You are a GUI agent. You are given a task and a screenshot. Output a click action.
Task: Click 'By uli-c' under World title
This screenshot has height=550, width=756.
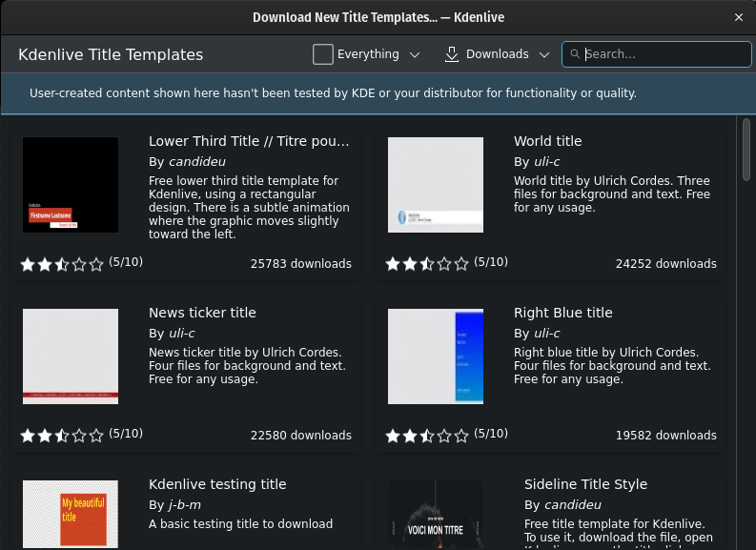pos(537,161)
